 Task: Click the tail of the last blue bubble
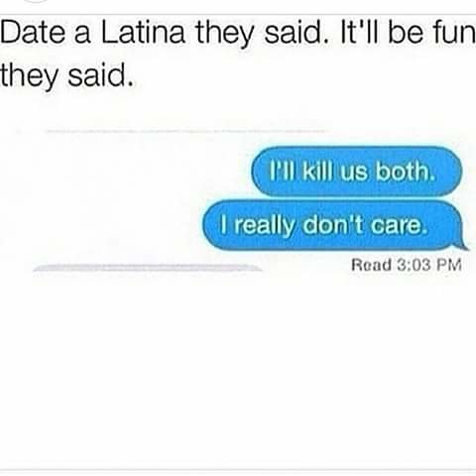pos(461,245)
